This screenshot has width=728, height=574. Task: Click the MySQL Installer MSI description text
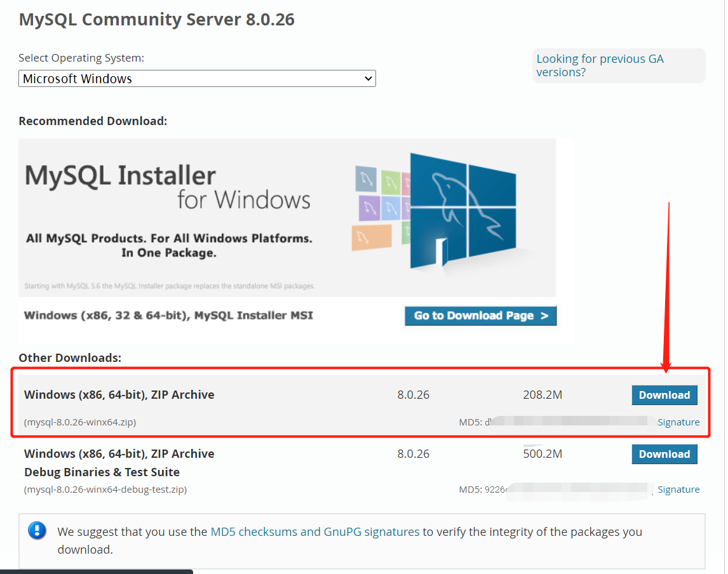tap(168, 316)
